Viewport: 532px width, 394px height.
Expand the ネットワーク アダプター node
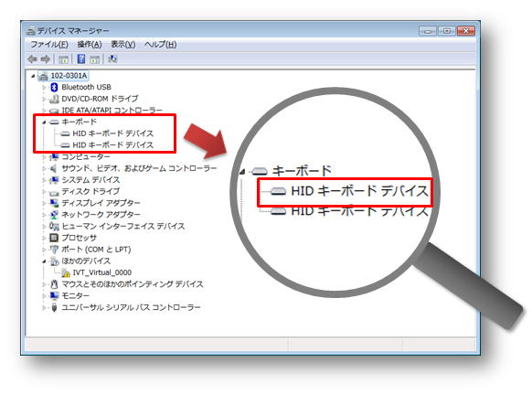[x=44, y=215]
